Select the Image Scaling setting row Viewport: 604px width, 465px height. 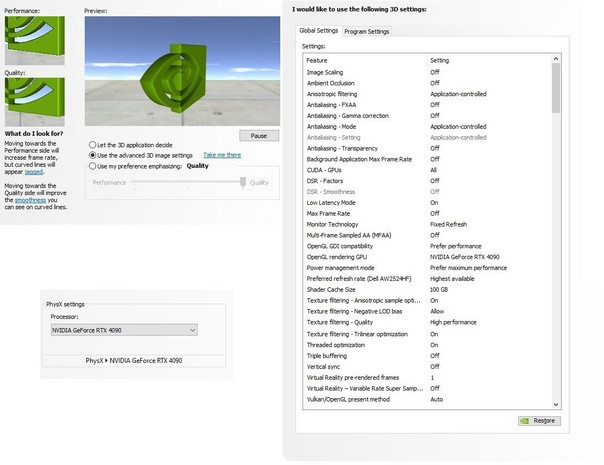428,72
